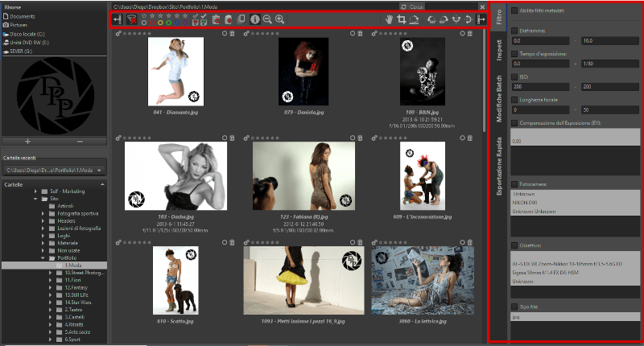Enable the 'Abilita filtri metadati' checkbox

(x=514, y=10)
